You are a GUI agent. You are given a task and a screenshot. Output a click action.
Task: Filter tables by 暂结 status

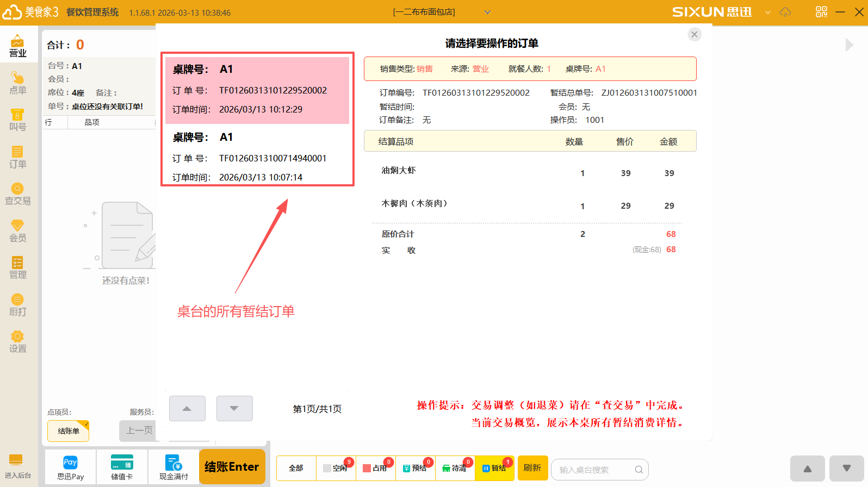494,469
